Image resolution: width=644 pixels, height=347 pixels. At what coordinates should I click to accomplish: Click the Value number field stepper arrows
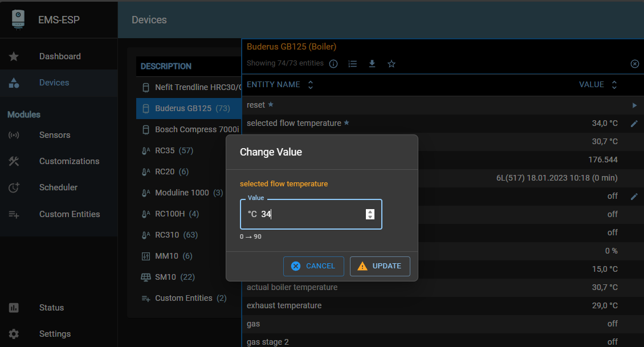pos(370,214)
